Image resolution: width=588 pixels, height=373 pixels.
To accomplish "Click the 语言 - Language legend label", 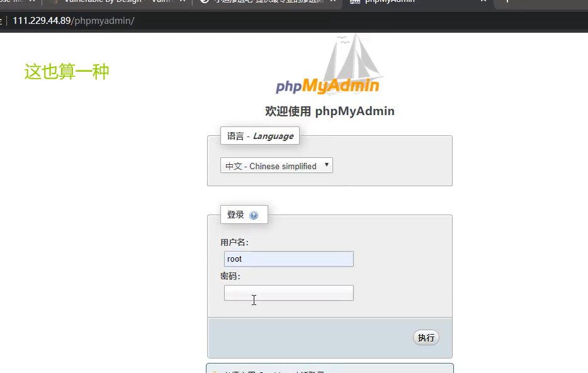I will tap(260, 136).
